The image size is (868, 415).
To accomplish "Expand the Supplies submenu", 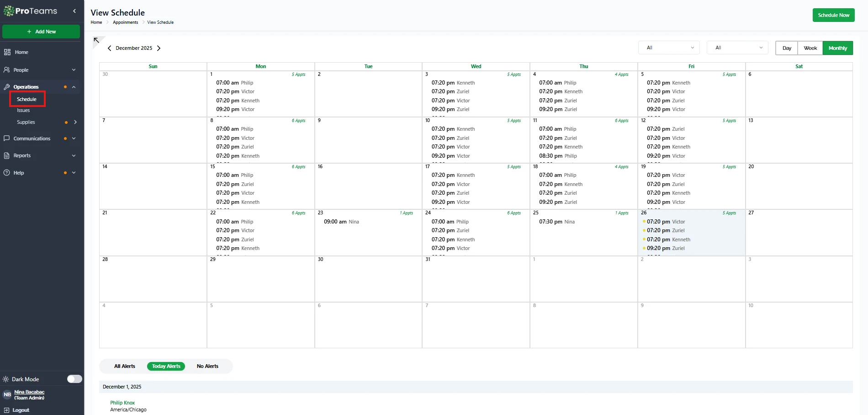I will coord(75,122).
